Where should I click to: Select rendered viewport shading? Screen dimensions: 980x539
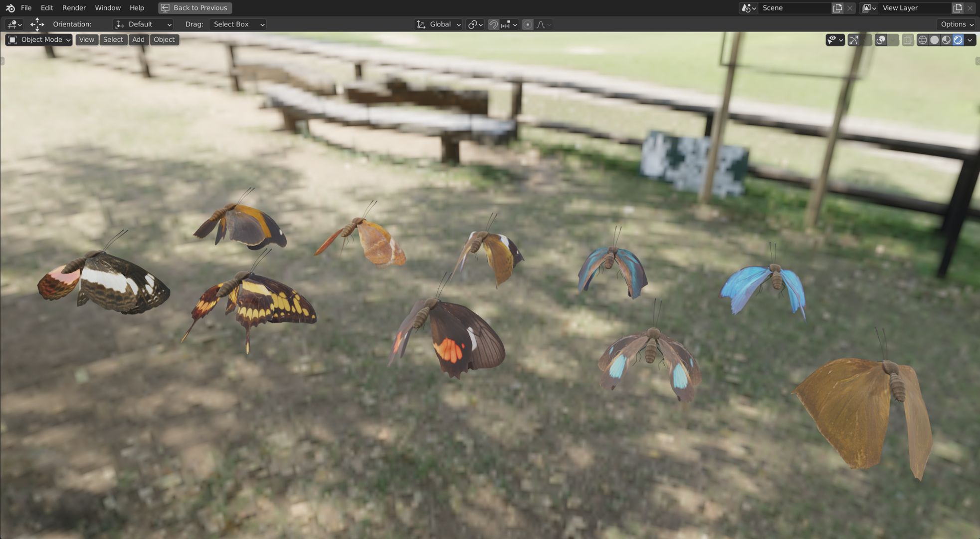point(958,40)
